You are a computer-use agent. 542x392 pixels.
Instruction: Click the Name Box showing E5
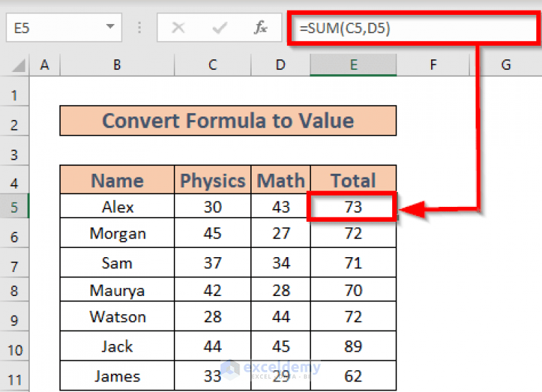(x=64, y=28)
